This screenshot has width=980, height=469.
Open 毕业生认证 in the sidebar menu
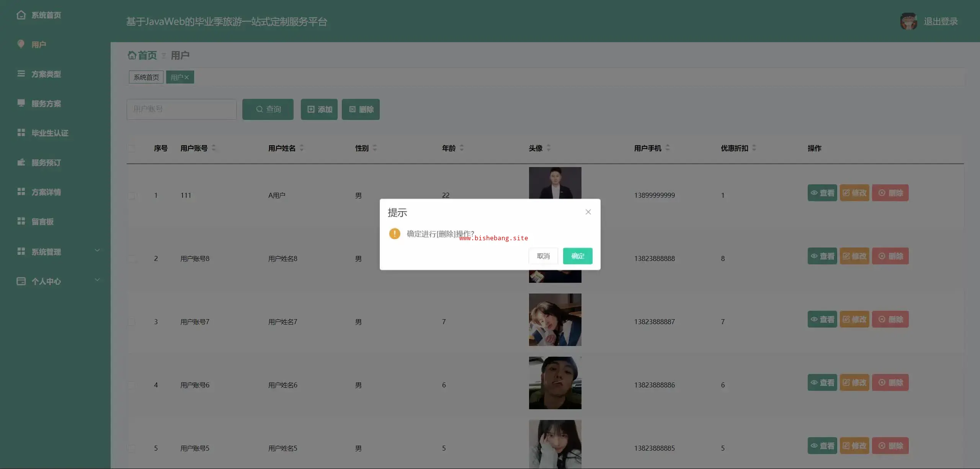(50, 133)
